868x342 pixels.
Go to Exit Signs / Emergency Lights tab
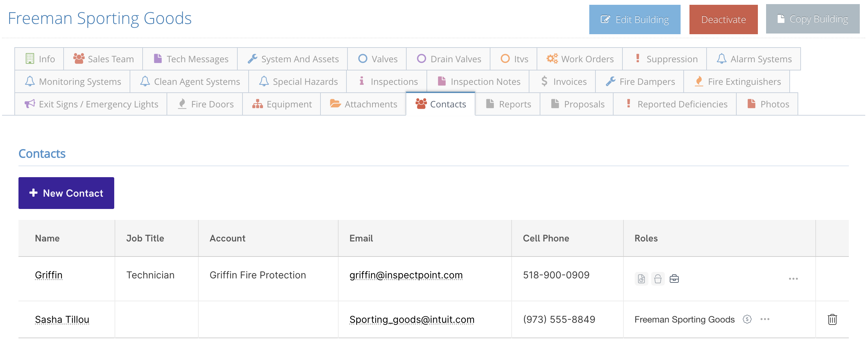click(91, 104)
